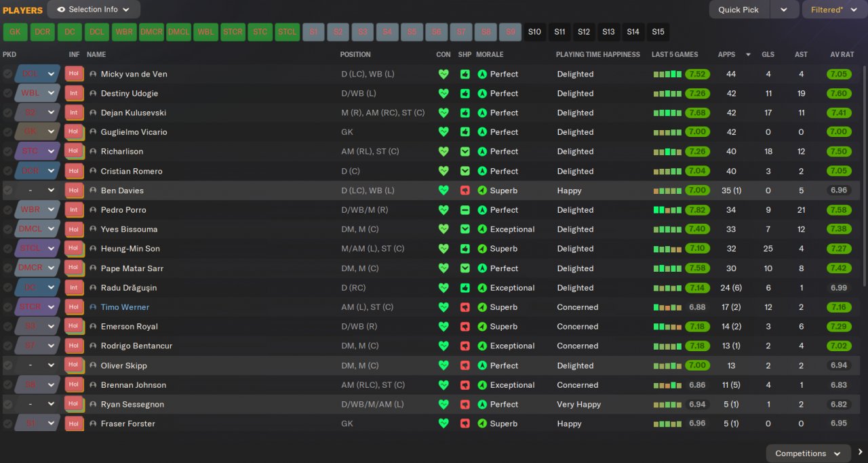Image resolution: width=868 pixels, height=463 pixels.
Task: Click Destiny Udogie's match sharpness icon
Action: 465,94
